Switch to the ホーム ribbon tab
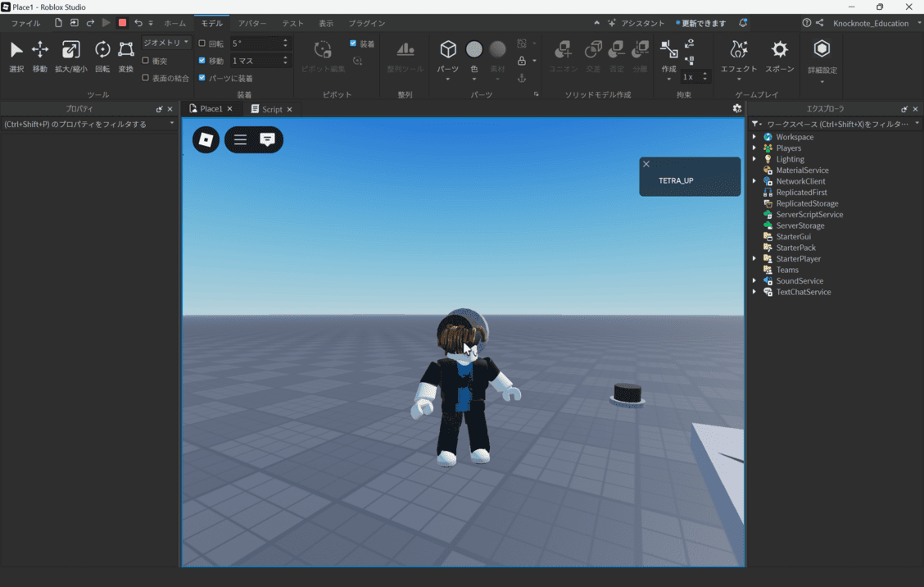The image size is (924, 587). [x=175, y=23]
